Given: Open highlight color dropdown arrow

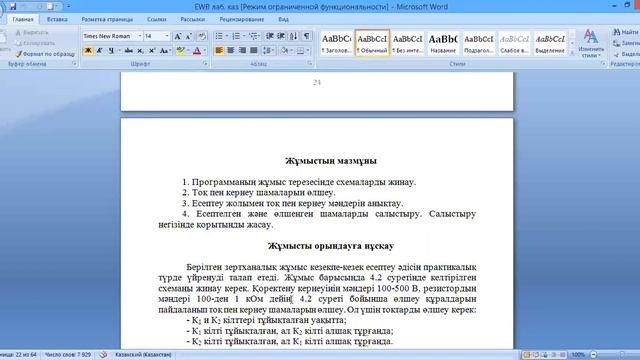Looking at the screenshot, I should [x=188, y=51].
